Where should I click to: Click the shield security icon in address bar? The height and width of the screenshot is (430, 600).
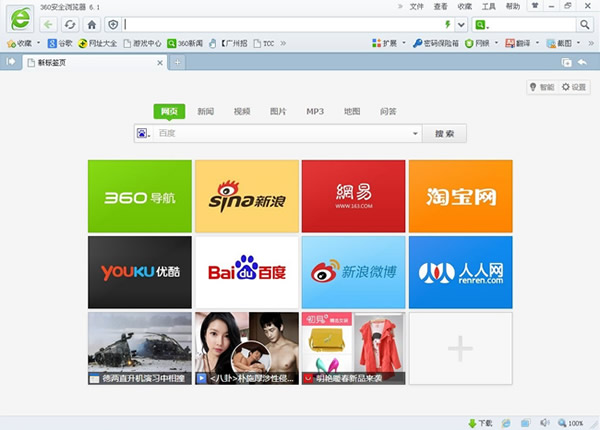coord(113,24)
